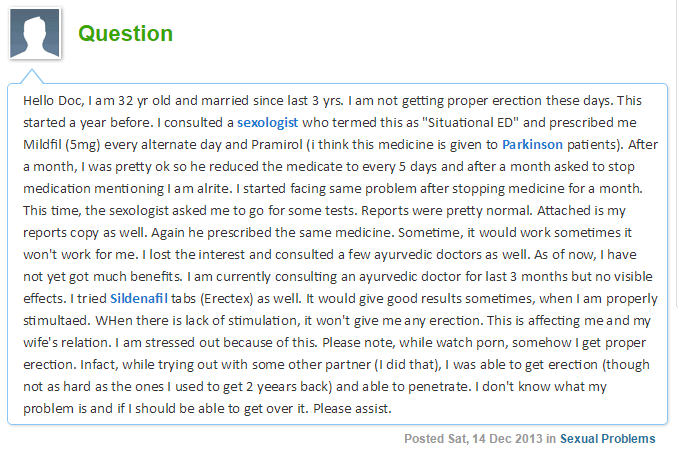678x455 pixels.
Task: Click the green Question heading
Action: [126, 33]
